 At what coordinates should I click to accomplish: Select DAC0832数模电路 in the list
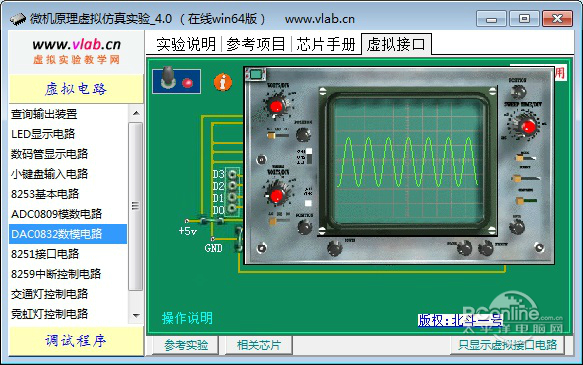pyautogui.click(x=68, y=234)
